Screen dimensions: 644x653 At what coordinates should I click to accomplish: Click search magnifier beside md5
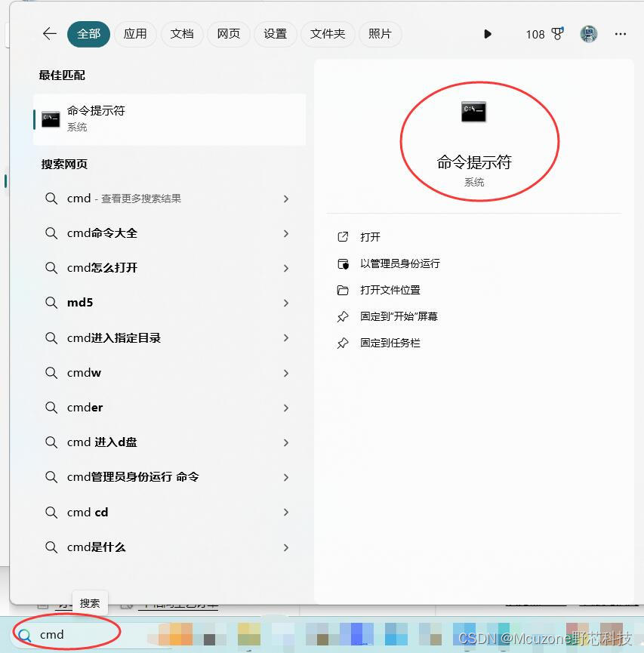tap(51, 303)
